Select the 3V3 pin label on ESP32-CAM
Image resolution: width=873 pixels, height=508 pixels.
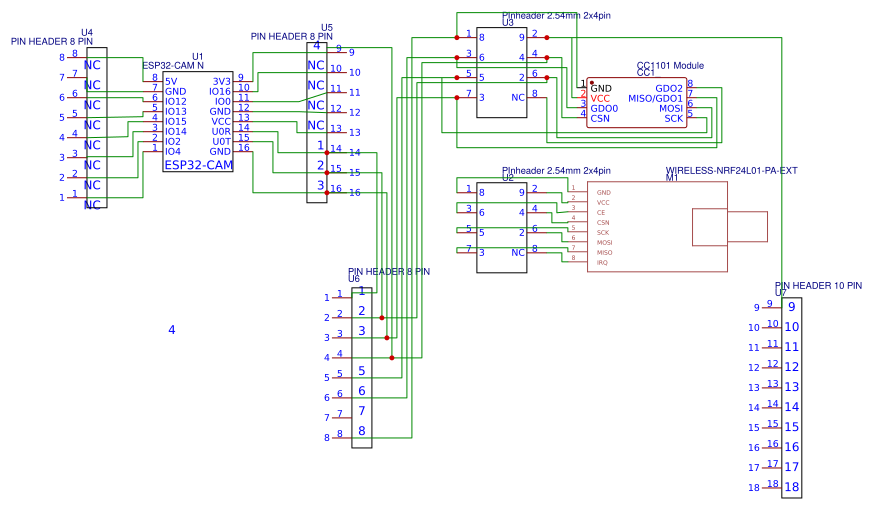[222, 81]
